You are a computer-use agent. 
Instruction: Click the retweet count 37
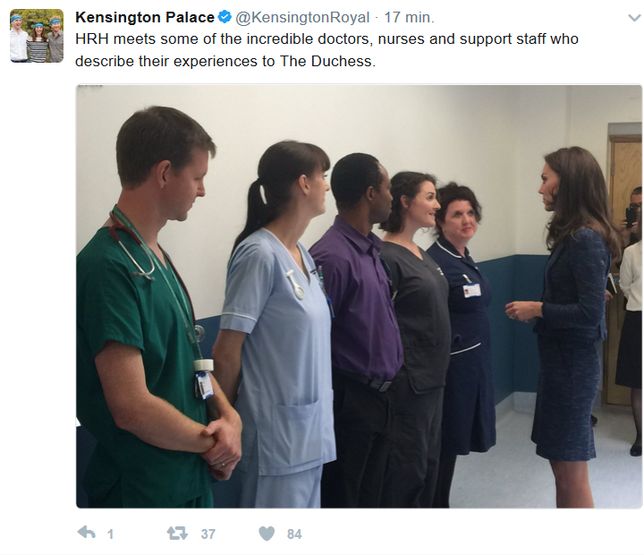coord(208,534)
